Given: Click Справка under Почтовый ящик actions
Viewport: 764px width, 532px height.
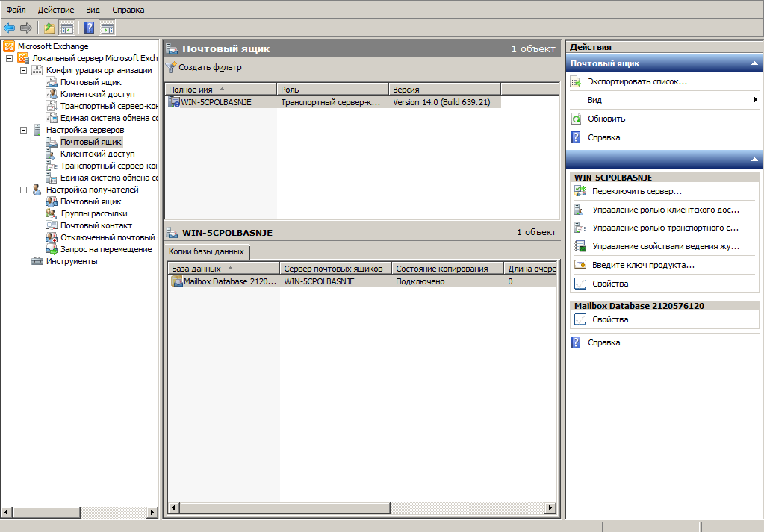Looking at the screenshot, I should (603, 137).
